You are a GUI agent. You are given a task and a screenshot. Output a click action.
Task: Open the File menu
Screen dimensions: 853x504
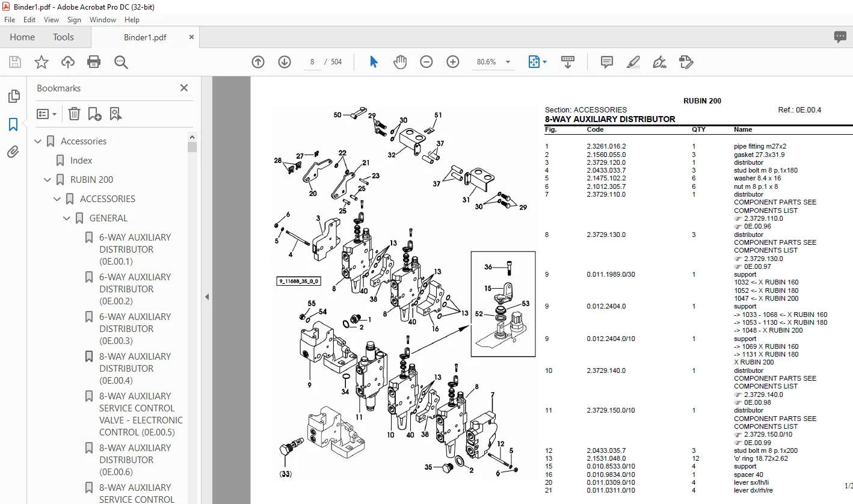point(10,20)
